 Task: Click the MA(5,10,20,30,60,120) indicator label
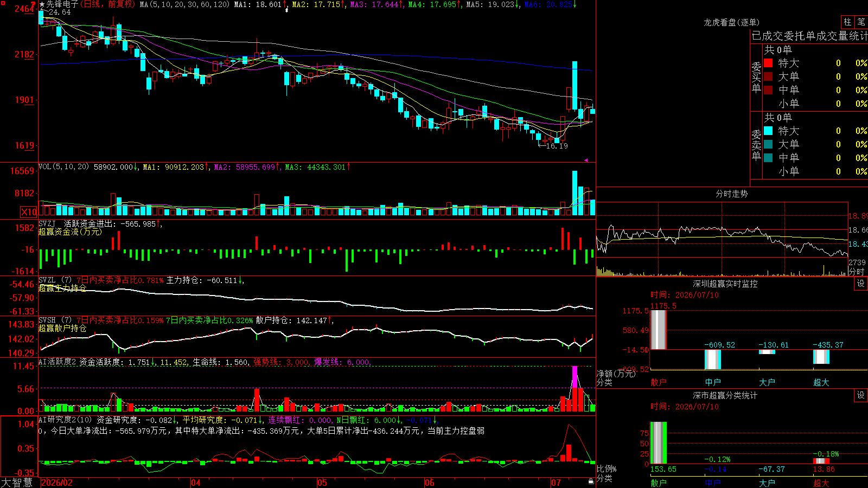[x=184, y=4]
